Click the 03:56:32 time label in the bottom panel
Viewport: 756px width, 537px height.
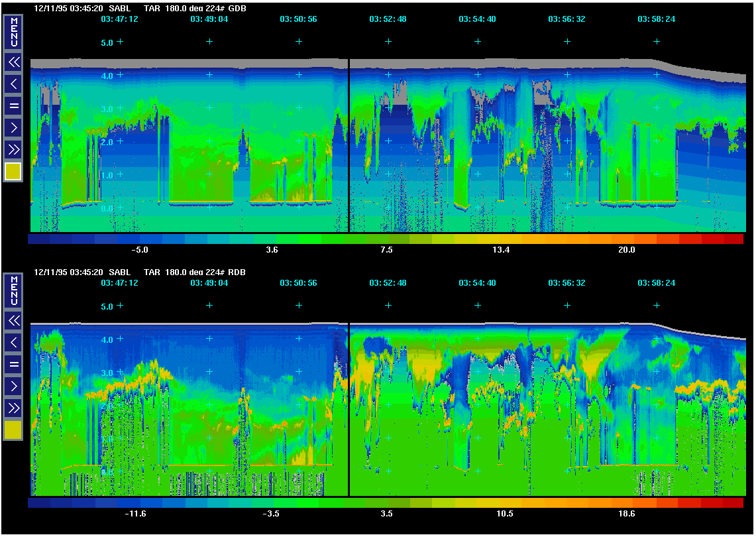tap(567, 283)
